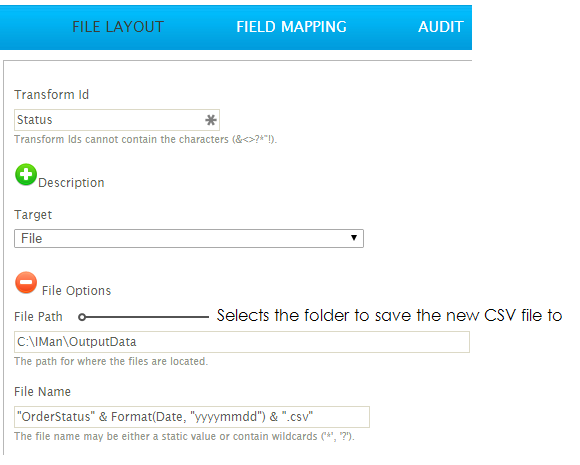Click the File Name label
This screenshot has height=465, width=580.
point(42,392)
